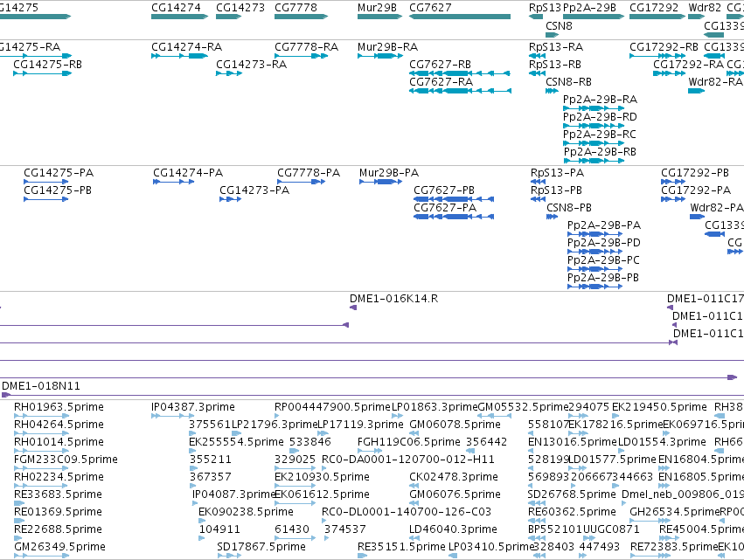
Task: Select the CG7627-RB transcript label
Action: (x=440, y=65)
